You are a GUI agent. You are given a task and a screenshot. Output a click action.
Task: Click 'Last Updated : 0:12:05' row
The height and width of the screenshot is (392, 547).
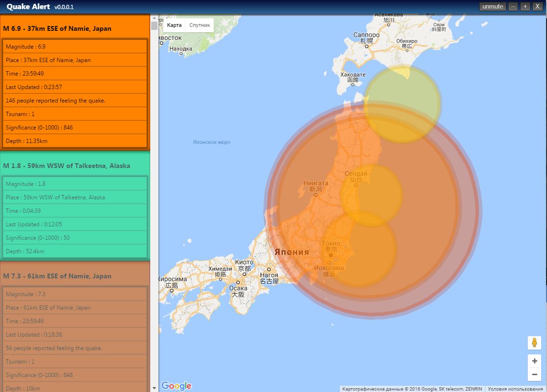click(x=75, y=224)
